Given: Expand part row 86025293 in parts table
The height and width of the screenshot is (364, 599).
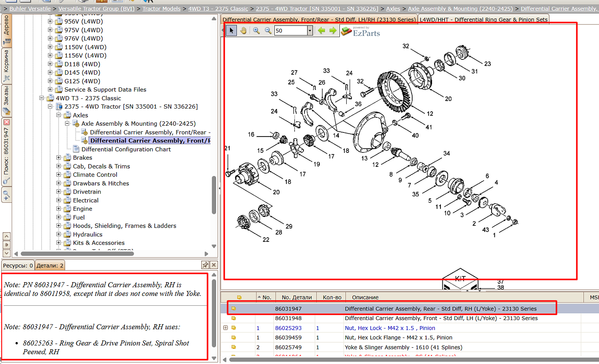Looking at the screenshot, I should (225, 328).
